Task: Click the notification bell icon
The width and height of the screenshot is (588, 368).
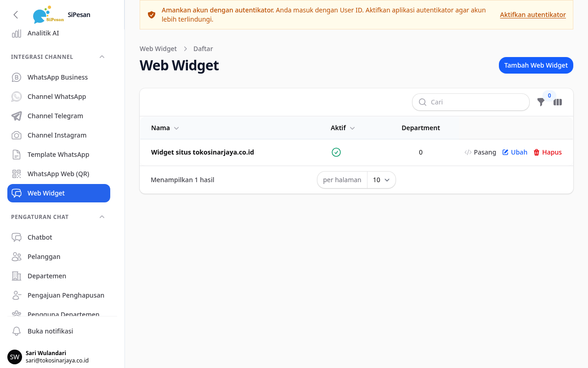Action: (x=17, y=331)
